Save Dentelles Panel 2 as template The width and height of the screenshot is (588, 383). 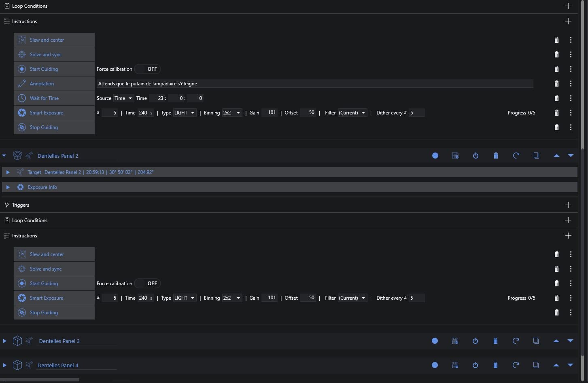coord(455,156)
